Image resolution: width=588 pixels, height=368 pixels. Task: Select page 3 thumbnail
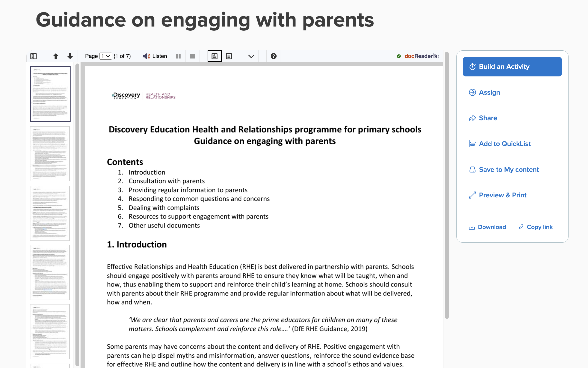50,213
